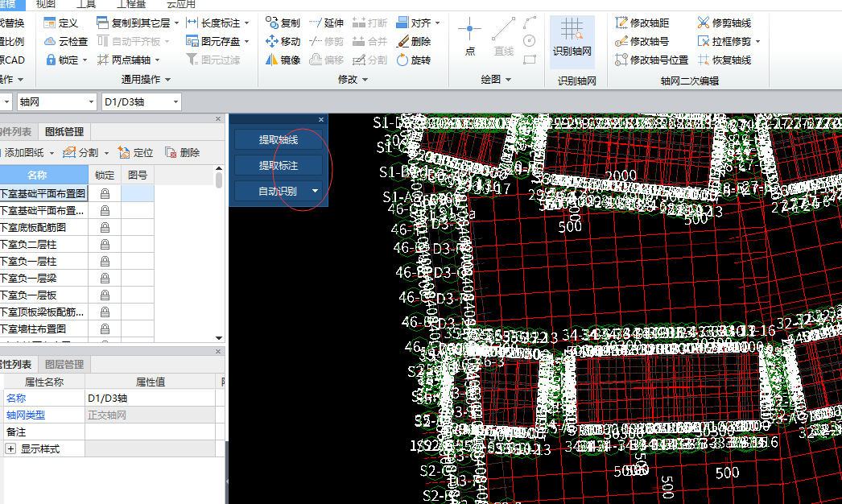Toggle lock icon on 下室墙柱布置图 row
Screen dimensions: 842x504
point(105,329)
